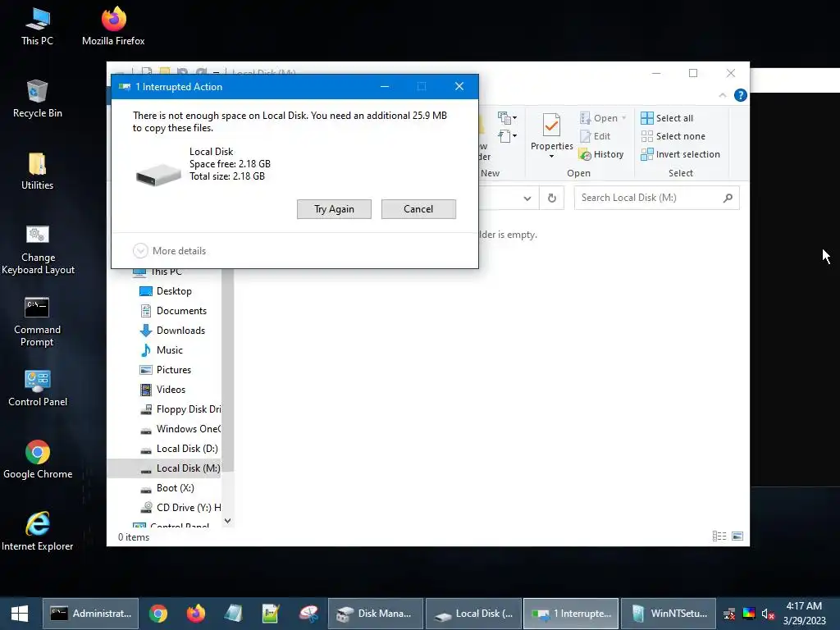The width and height of the screenshot is (840, 630).
Task: Refresh the Explorer address bar
Action: [552, 198]
